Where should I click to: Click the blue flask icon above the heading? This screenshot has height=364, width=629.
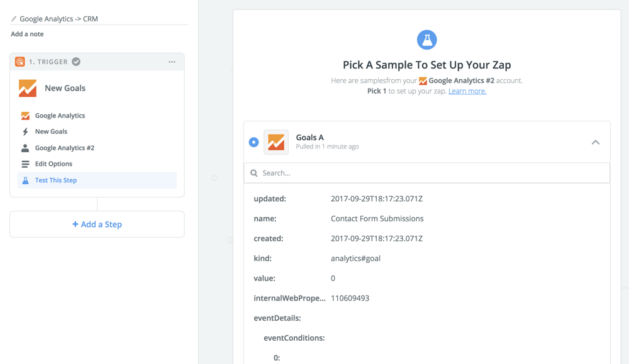[426, 40]
